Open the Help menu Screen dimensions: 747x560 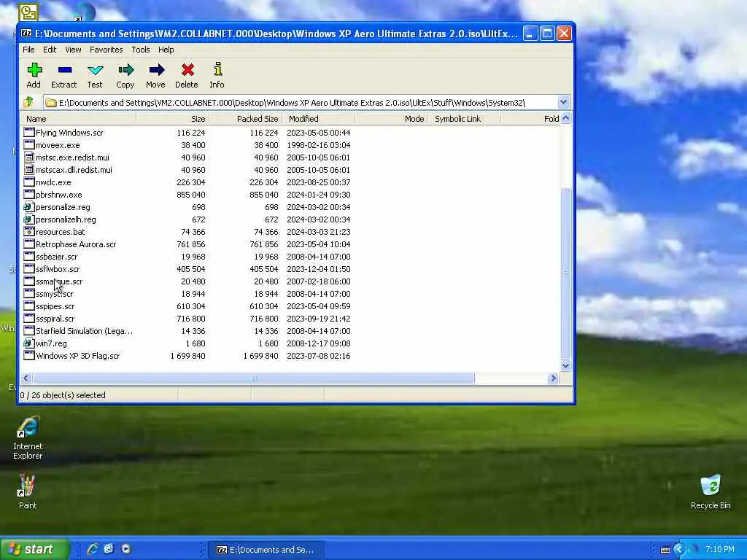166,50
